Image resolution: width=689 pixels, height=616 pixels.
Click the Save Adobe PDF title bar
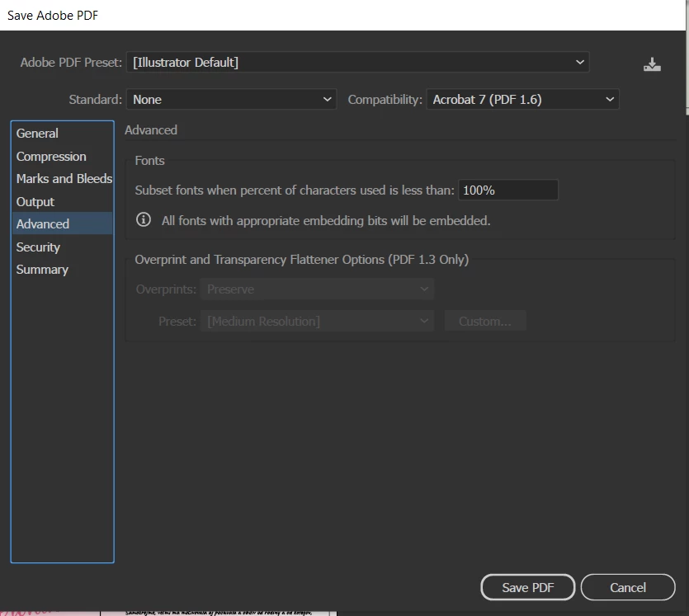[x=342, y=16]
